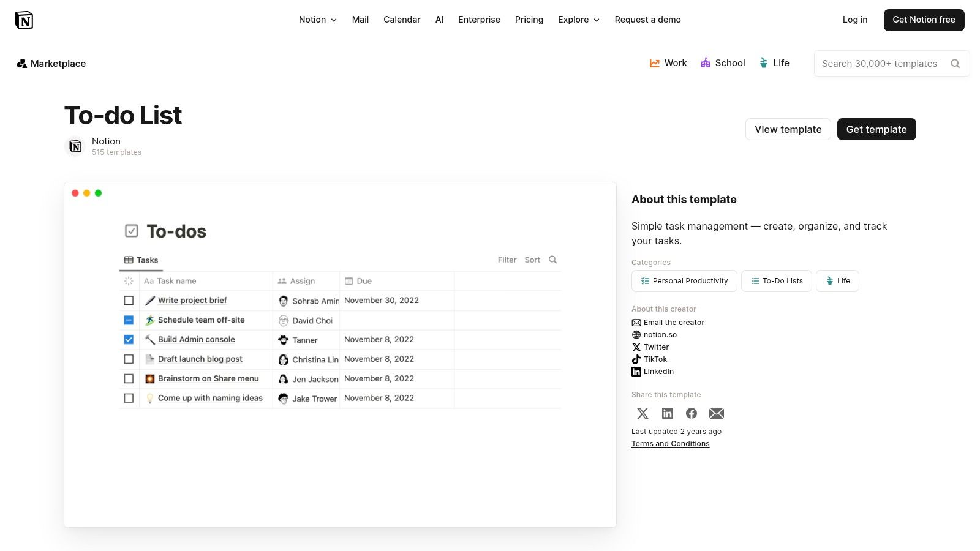Click David Choi's avatar icon
The image size is (980, 551).
coord(284,320)
